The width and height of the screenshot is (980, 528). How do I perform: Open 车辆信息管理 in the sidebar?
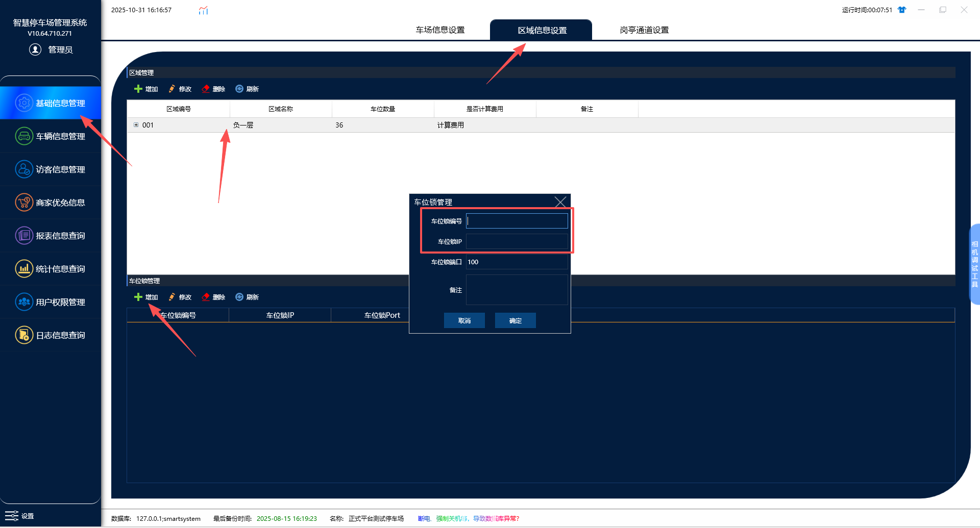click(x=50, y=136)
